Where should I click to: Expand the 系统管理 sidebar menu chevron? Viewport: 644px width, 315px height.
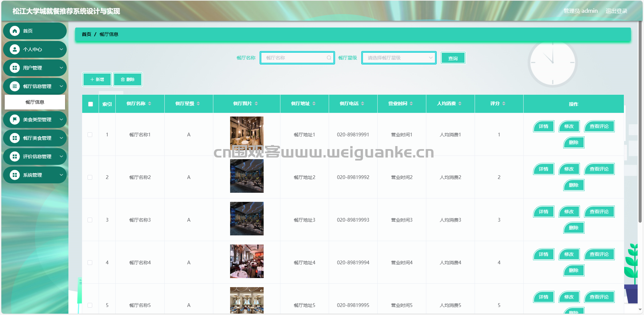coord(61,175)
